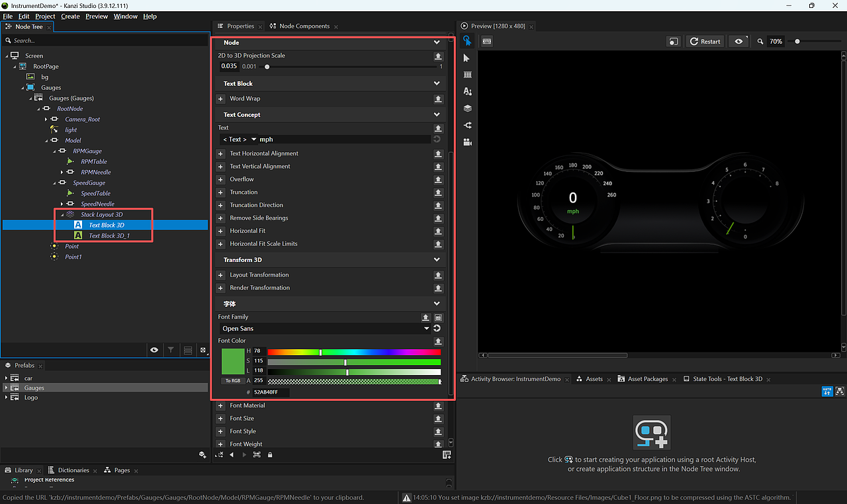This screenshot has width=847, height=504.
Task: Click the large create Activity Host icon
Action: [x=652, y=433]
